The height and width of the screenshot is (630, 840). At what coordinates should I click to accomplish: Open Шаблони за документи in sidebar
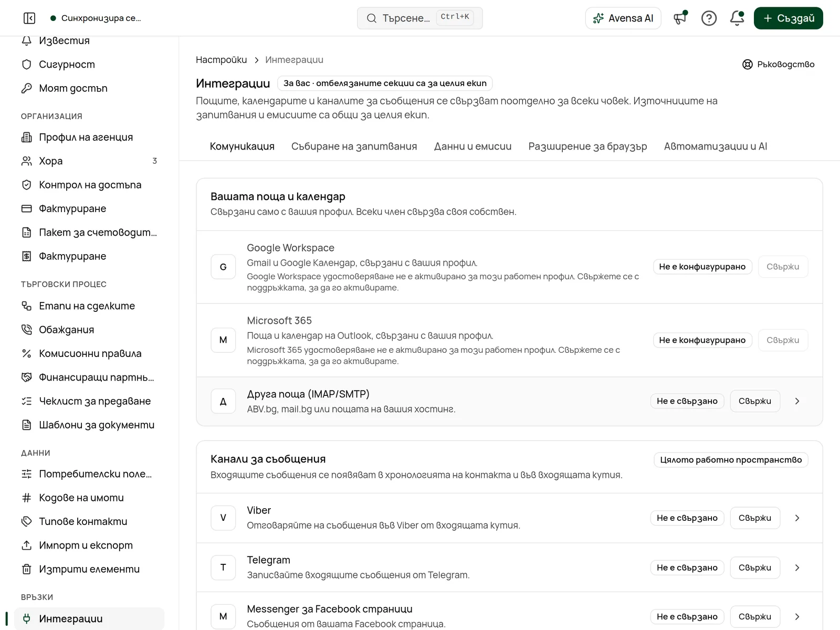(89, 425)
